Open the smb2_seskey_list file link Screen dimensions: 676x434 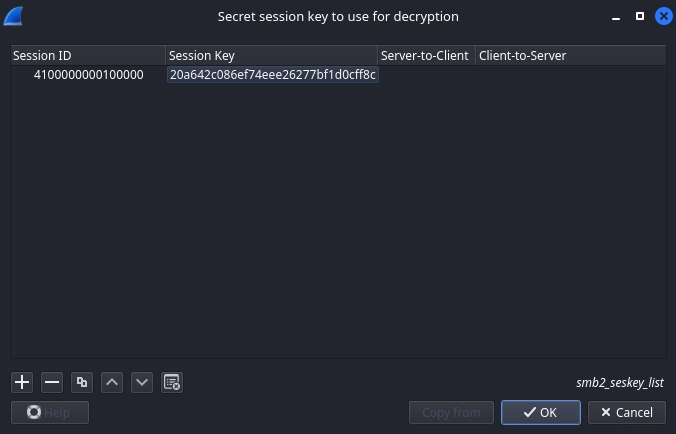coord(619,382)
